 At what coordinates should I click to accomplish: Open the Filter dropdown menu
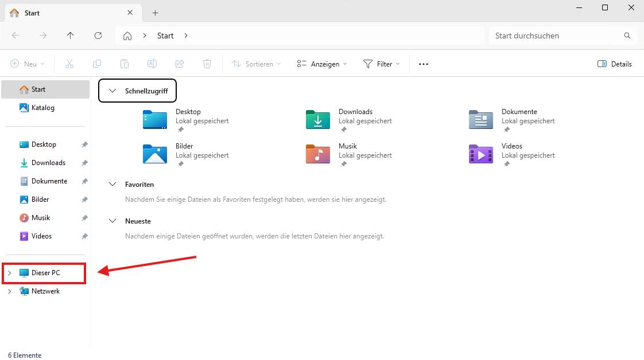pyautogui.click(x=382, y=64)
